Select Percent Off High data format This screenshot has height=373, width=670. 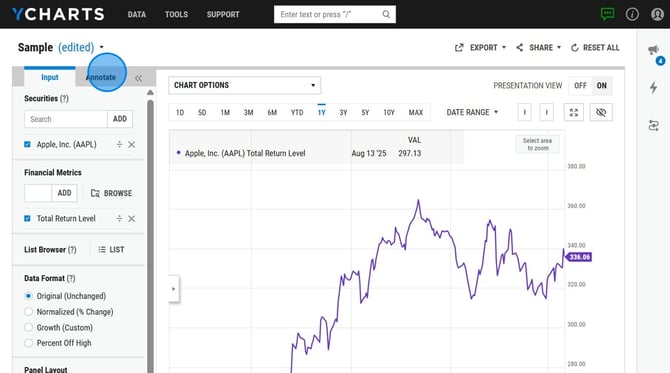tap(28, 343)
